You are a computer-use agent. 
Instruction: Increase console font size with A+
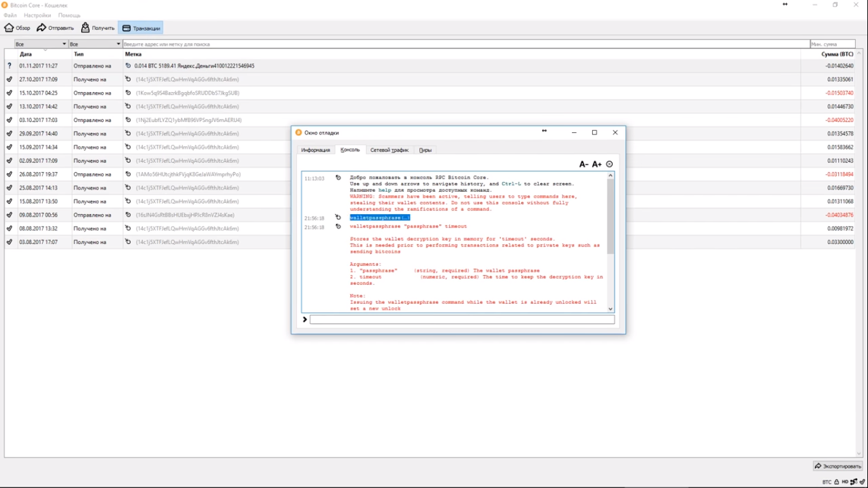(597, 165)
